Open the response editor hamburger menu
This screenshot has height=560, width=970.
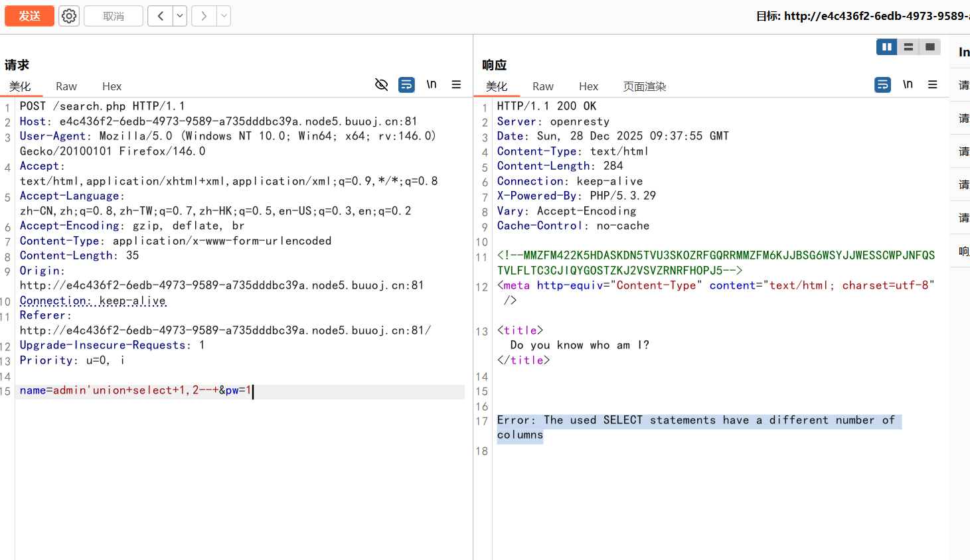[933, 84]
